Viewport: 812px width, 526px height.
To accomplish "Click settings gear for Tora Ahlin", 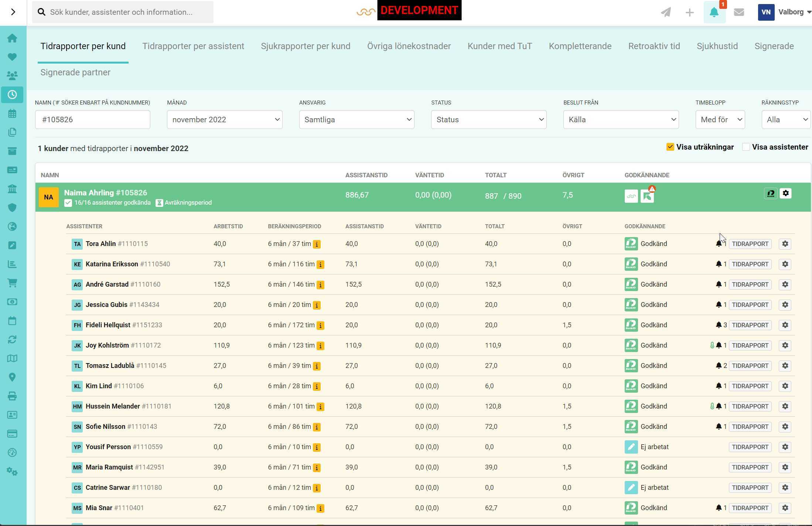I will click(785, 244).
